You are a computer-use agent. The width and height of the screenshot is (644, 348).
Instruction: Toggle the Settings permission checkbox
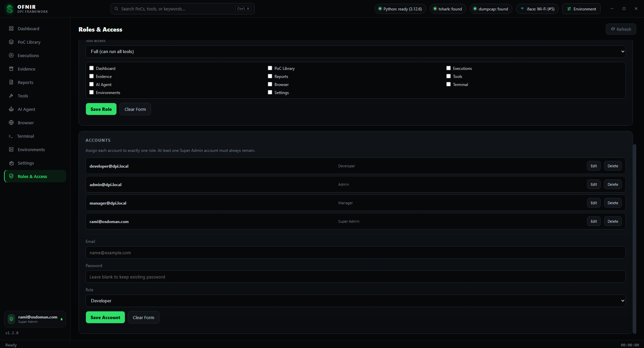coord(270,92)
